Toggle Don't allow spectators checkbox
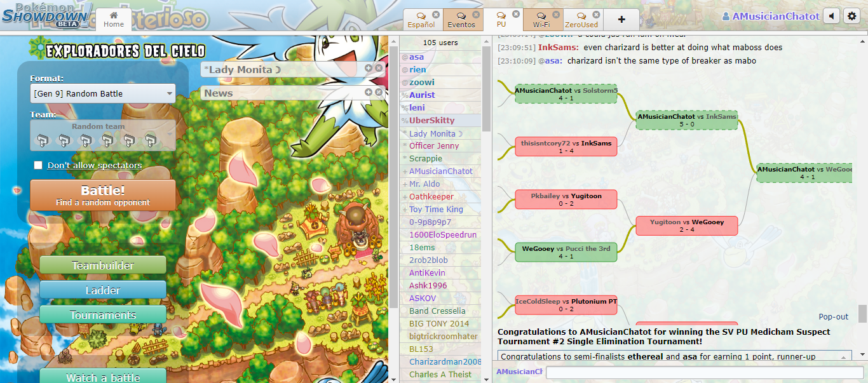This screenshot has height=383, width=868. click(x=38, y=165)
